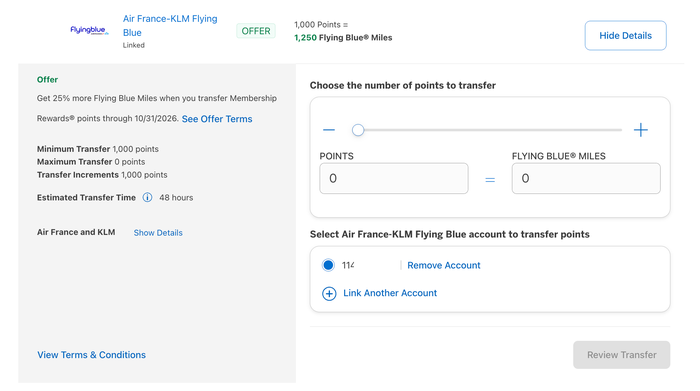Focus the Flying Blue Miles input field
This screenshot has width=700, height=391.
click(586, 179)
